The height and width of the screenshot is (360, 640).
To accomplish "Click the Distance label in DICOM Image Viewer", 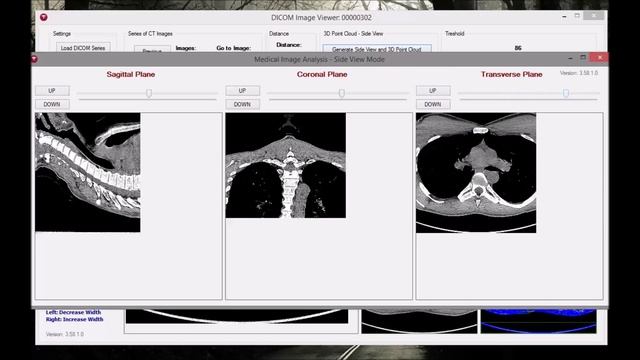I will 289,45.
